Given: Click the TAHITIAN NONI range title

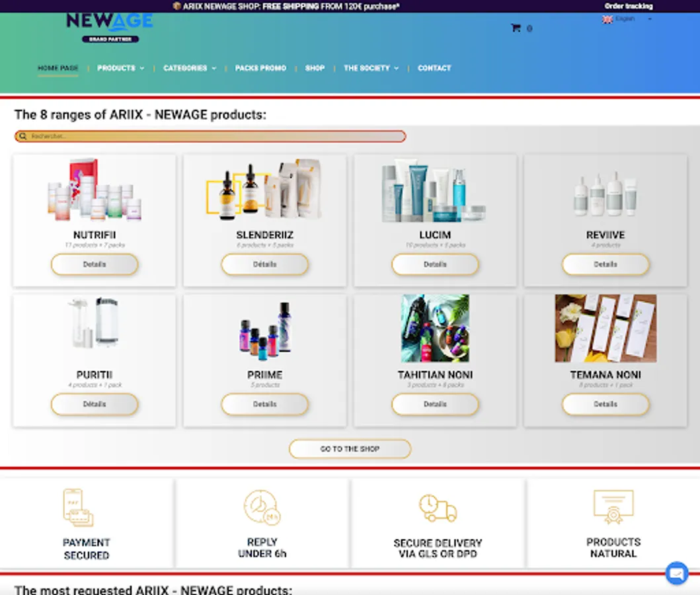Looking at the screenshot, I should pos(435,375).
